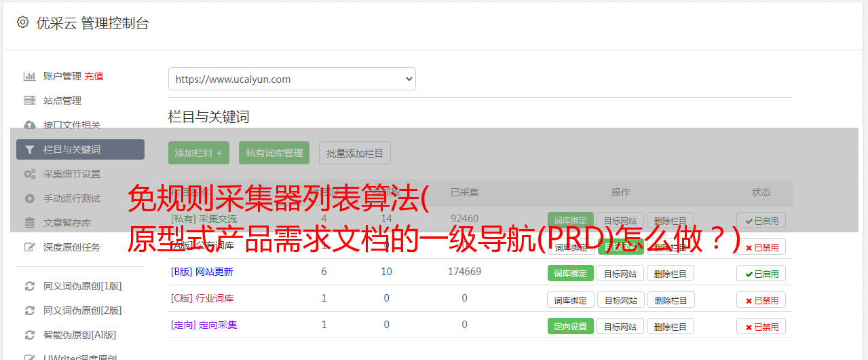Viewport: 868px width, 360px height.
Task: Open the 接口文件相关 menu item
Action: [72, 125]
